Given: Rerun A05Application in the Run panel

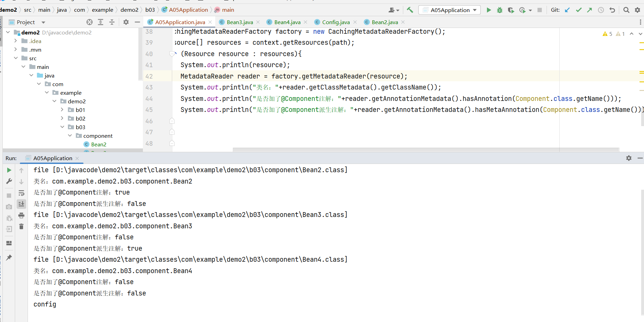Looking at the screenshot, I should (9, 170).
